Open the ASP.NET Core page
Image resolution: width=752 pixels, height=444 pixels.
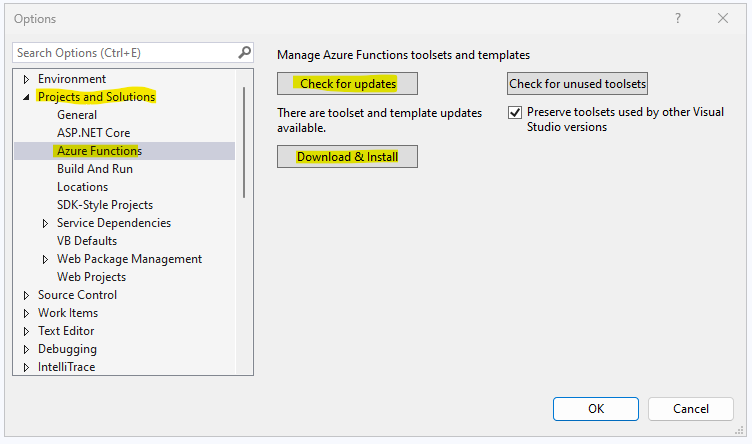[x=94, y=133]
